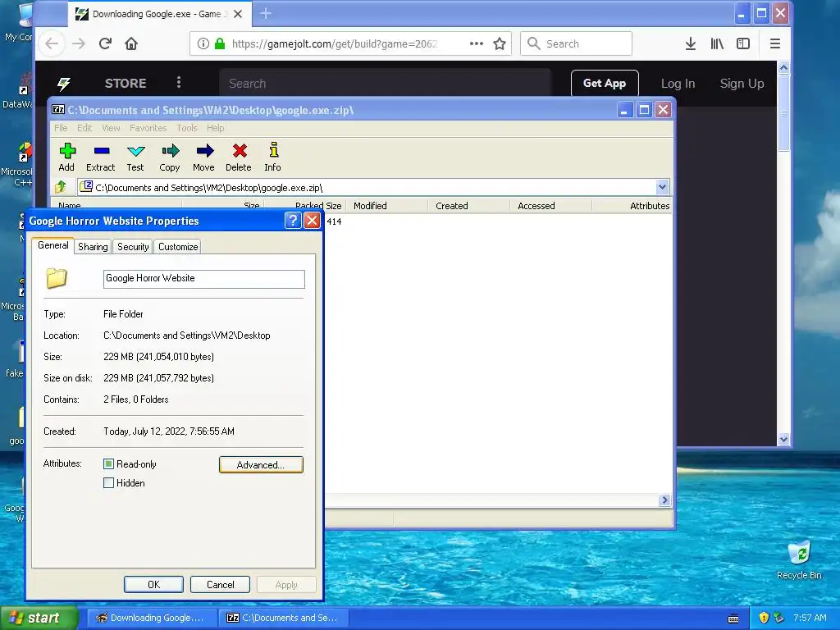Open the Help menu in 7-Zip
This screenshot has height=630, width=840.
point(216,128)
